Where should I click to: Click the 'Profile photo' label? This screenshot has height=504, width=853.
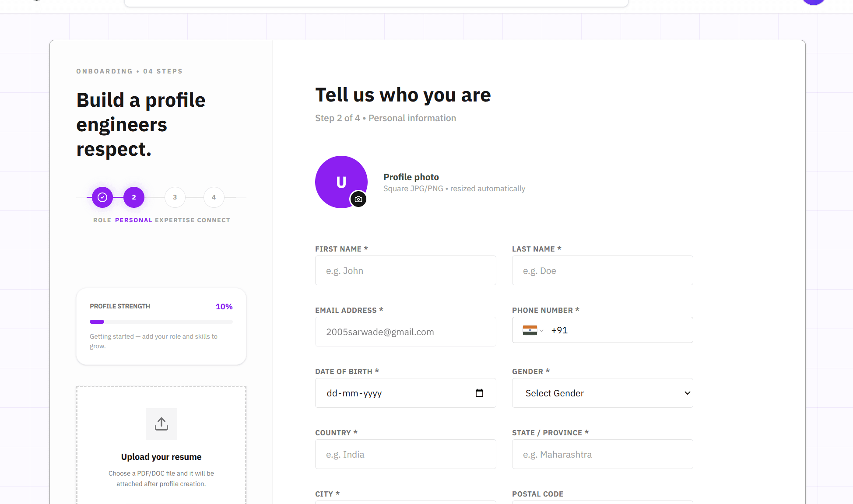point(411,177)
